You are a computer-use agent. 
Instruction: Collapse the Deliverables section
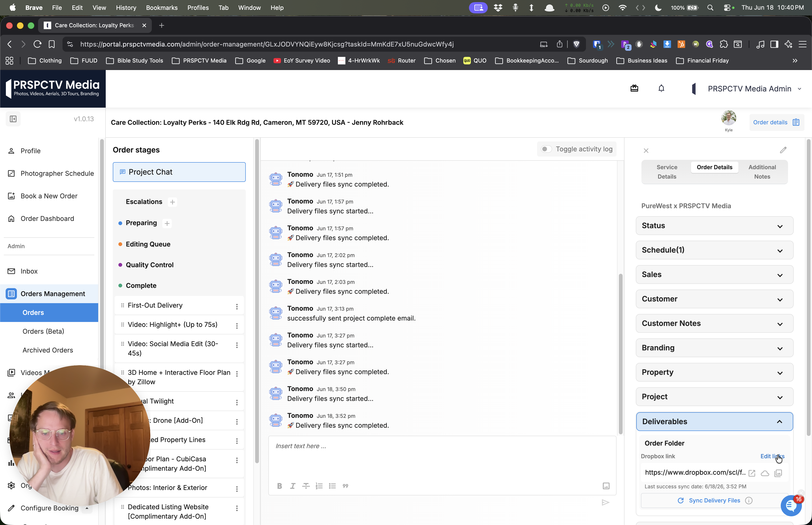(714, 421)
